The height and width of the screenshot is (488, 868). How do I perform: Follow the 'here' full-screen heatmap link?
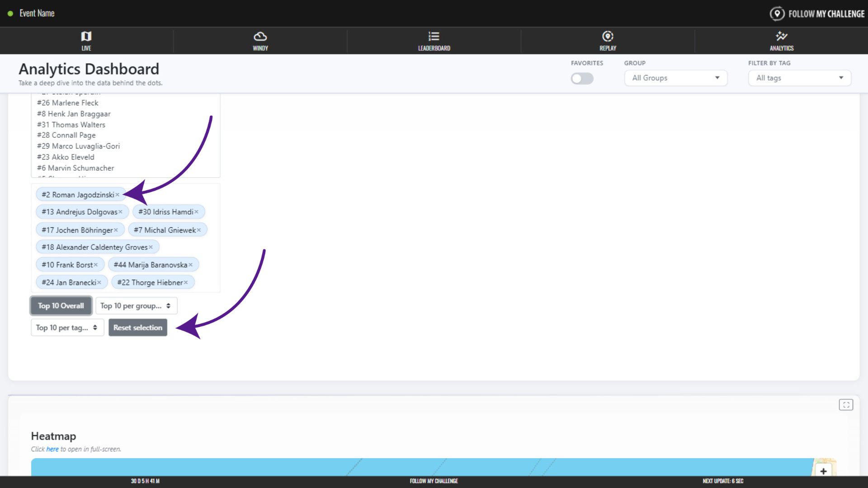tap(52, 449)
